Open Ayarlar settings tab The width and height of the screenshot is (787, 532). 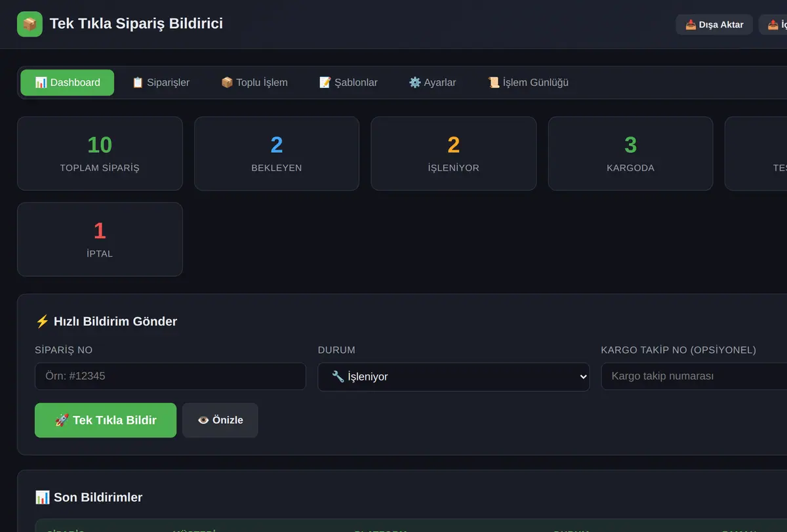[432, 83]
